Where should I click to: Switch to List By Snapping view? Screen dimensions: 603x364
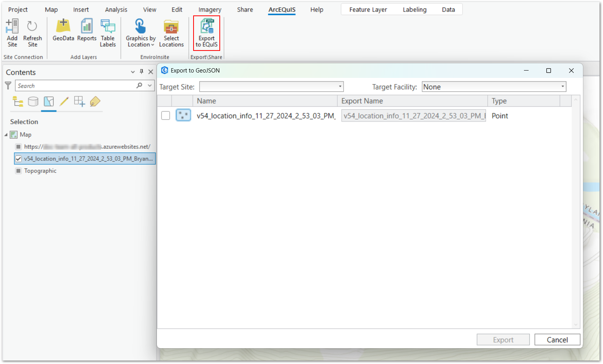79,101
